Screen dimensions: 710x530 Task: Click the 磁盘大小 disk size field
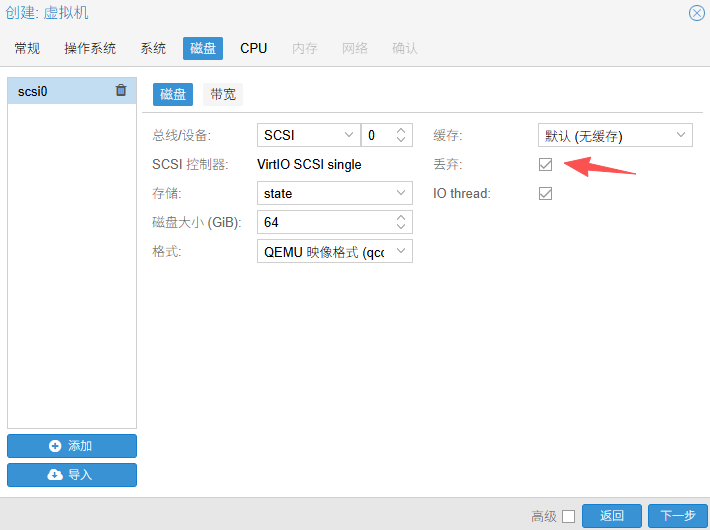pyautogui.click(x=324, y=222)
